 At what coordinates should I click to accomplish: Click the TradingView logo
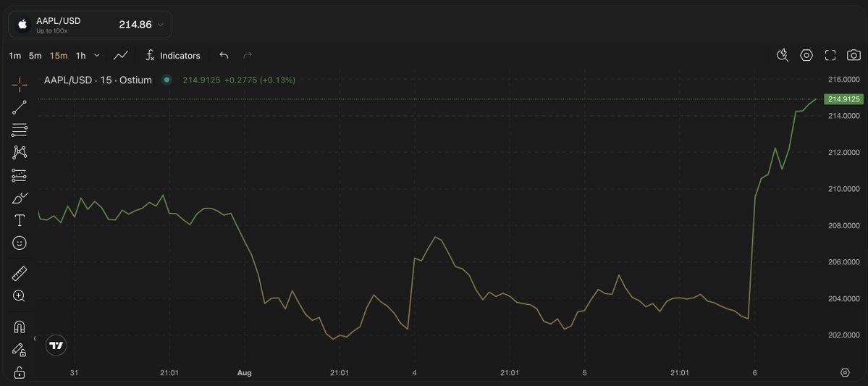56,345
